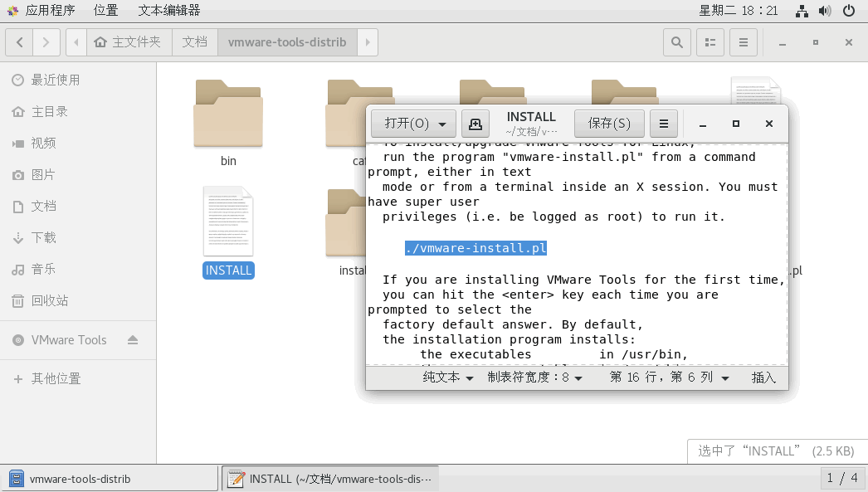
Task: Click the line 'privileges (i.e. be logged as root)'
Action: [553, 217]
